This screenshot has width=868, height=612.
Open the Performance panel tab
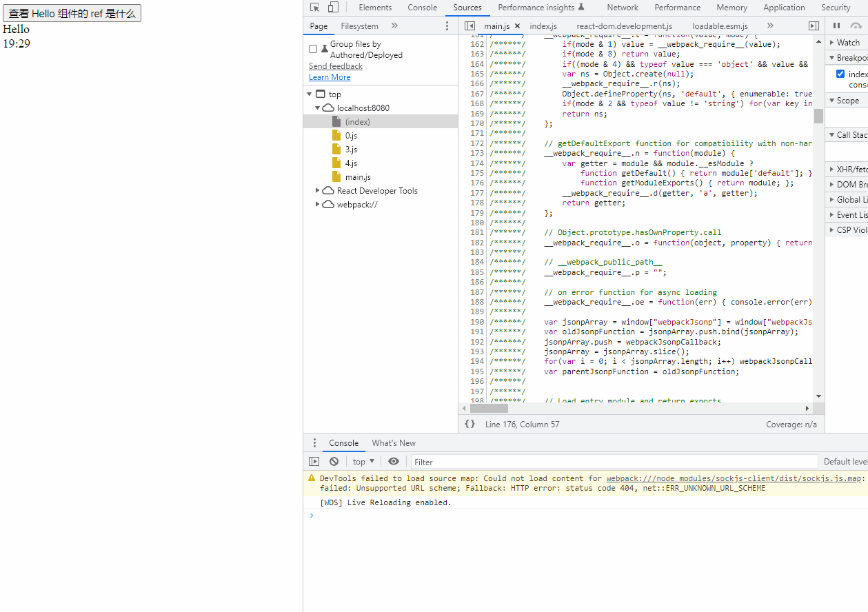click(x=678, y=8)
